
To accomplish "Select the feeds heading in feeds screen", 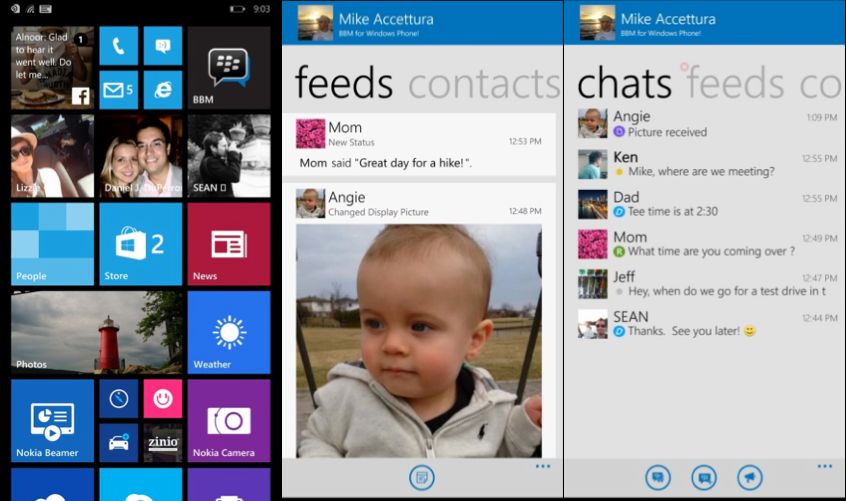I will pos(344,83).
